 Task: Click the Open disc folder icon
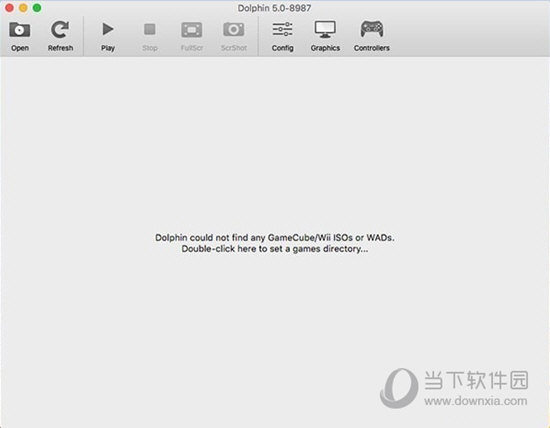(20, 29)
